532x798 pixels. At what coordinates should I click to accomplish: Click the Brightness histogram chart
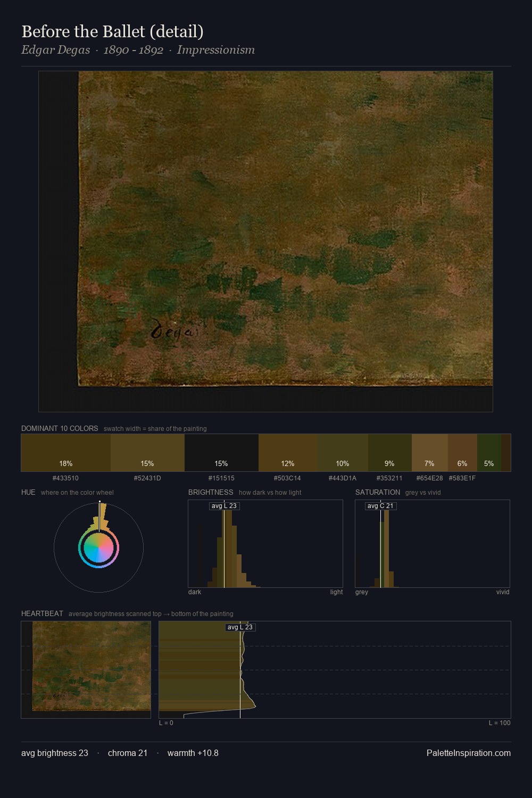(x=265, y=544)
